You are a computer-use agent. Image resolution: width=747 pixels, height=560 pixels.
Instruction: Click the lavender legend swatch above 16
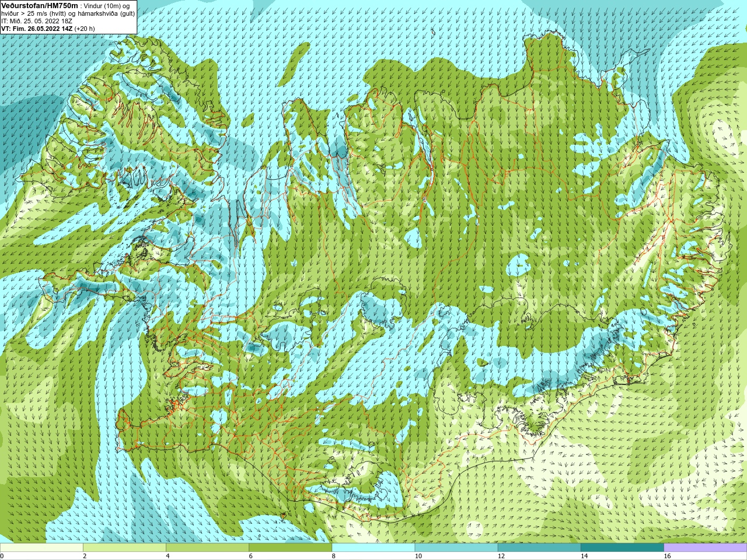coord(706,548)
